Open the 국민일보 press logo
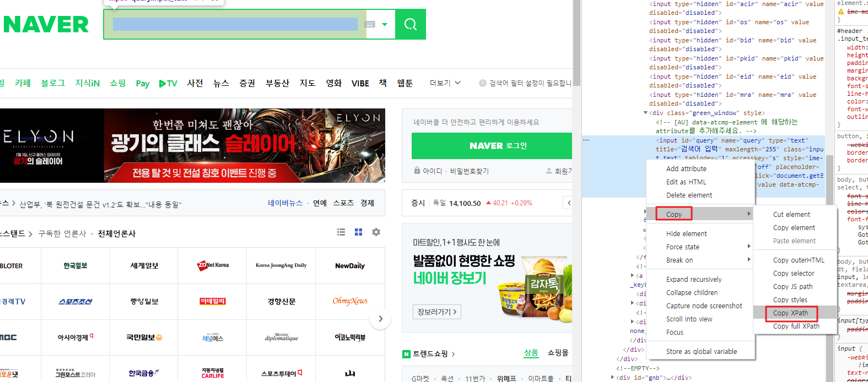 pos(144,337)
